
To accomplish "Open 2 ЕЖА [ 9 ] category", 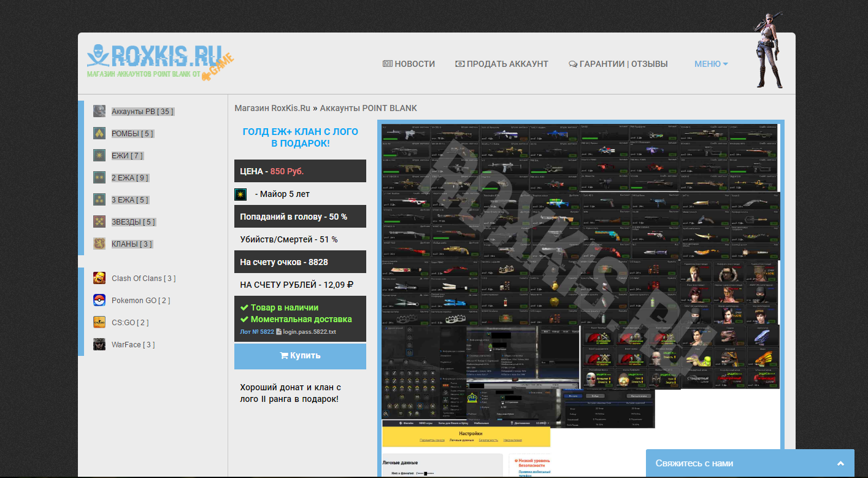I will coord(130,178).
